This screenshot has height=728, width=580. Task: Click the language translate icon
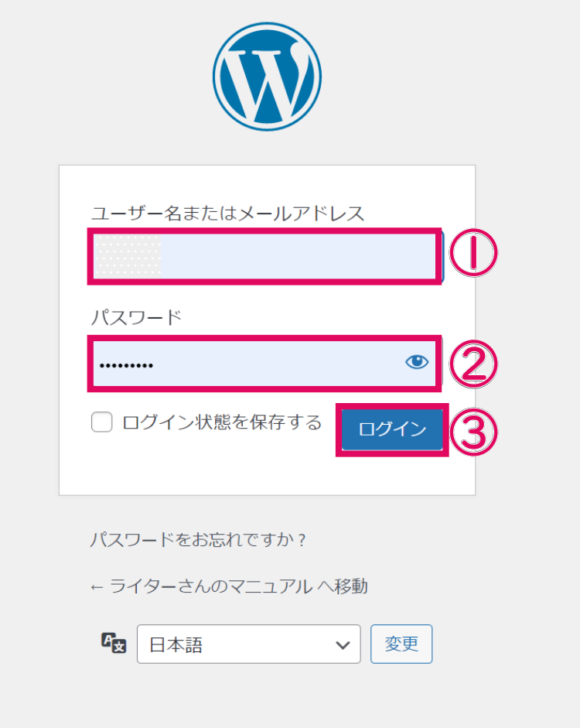[113, 643]
